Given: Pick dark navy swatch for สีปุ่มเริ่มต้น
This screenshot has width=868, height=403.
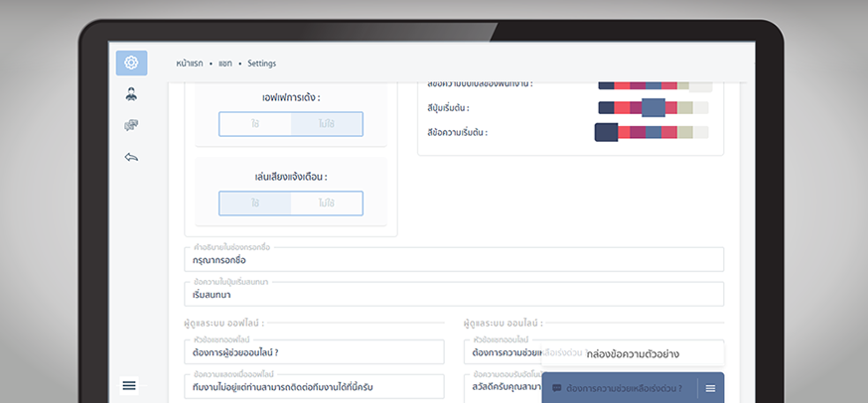Looking at the screenshot, I should click(x=606, y=107).
